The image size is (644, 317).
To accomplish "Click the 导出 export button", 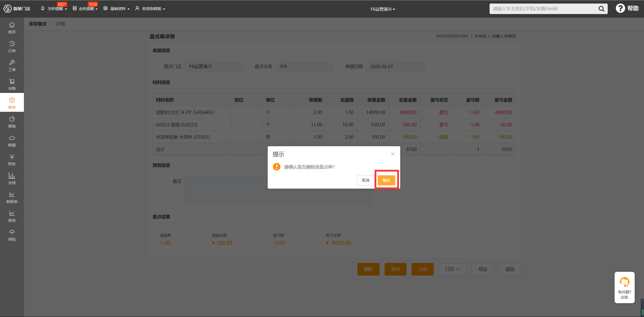I will [x=482, y=269].
